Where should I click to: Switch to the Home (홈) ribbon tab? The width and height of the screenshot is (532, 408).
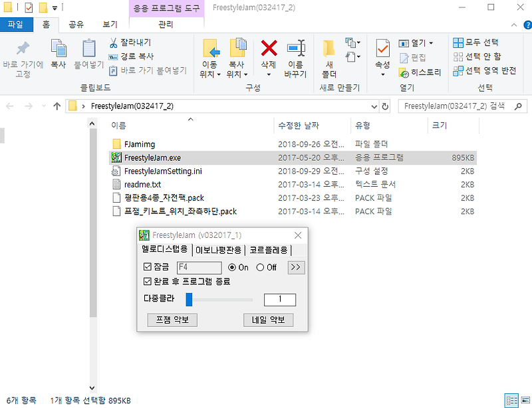tap(46, 25)
